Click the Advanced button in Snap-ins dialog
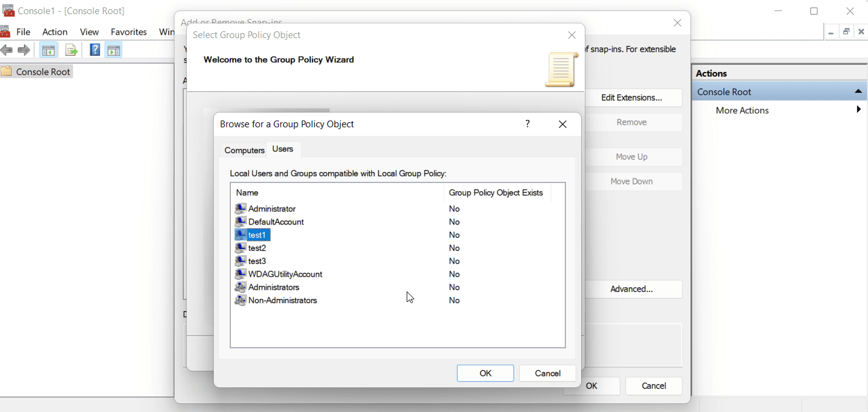Image resolution: width=868 pixels, height=412 pixels. point(631,289)
